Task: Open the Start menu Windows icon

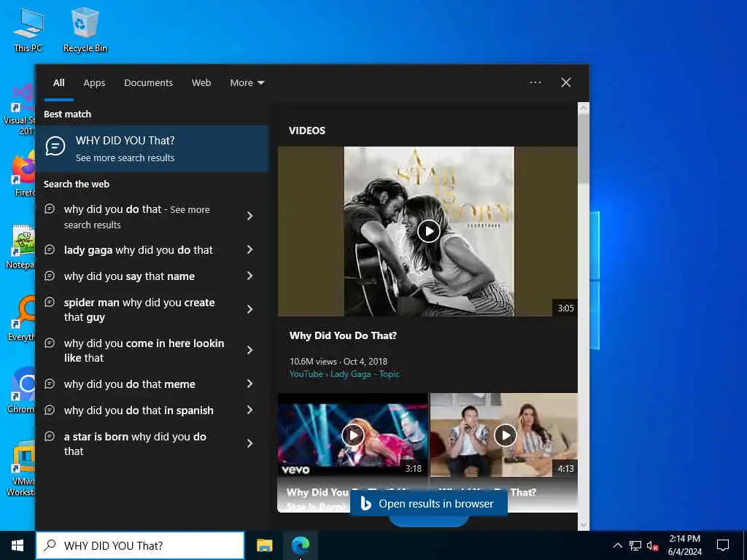Action: 18,545
